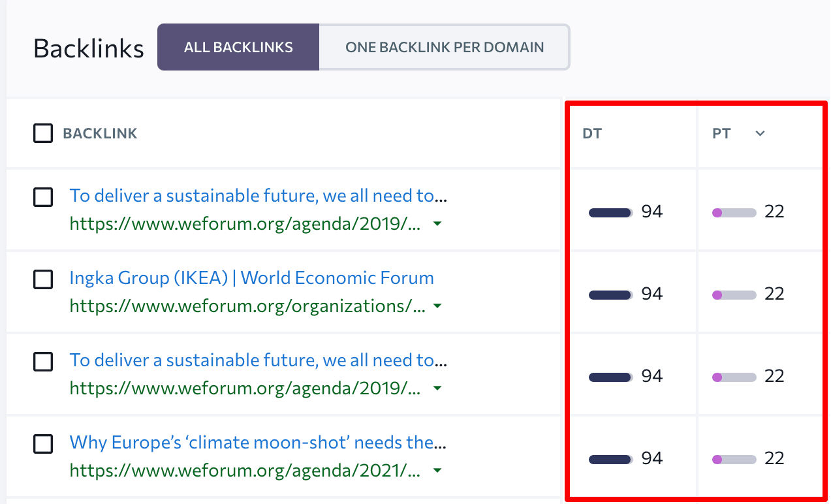
Task: Click DT value 94 in Ingka Group row
Action: (x=652, y=294)
